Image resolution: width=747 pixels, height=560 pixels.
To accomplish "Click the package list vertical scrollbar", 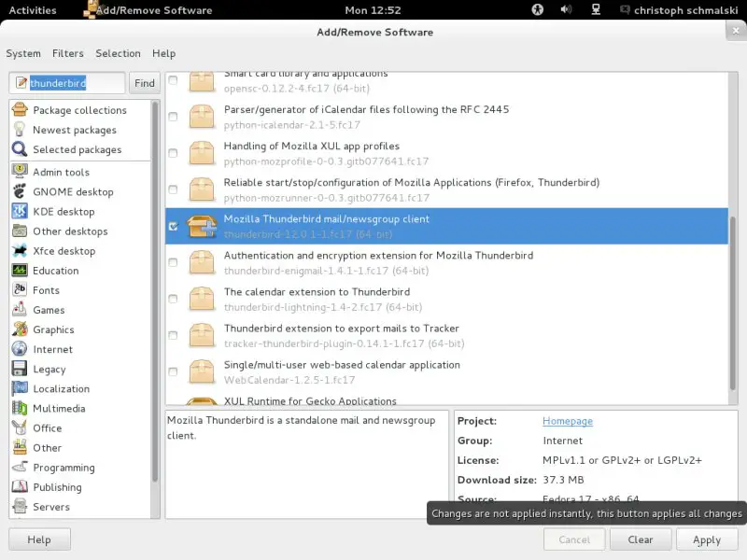I will [x=733, y=301].
